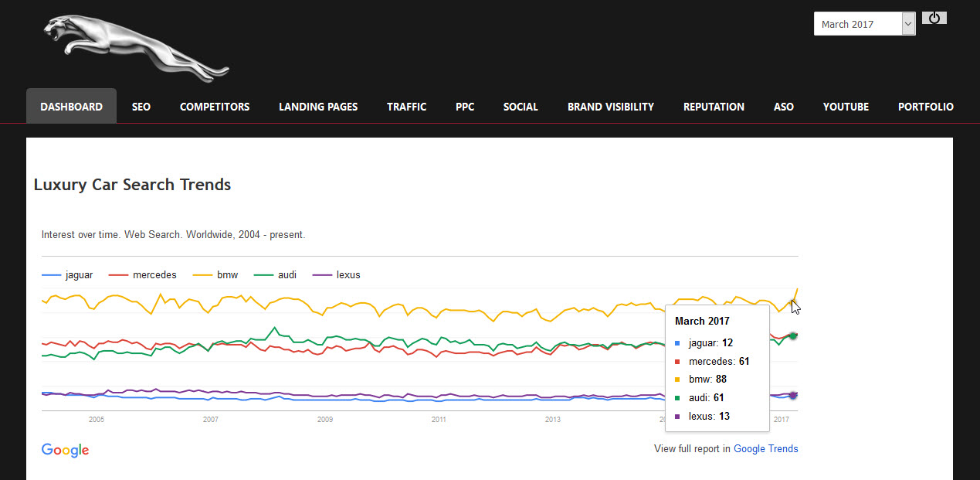Image resolution: width=980 pixels, height=480 pixels.
Task: View the Brand Visibility tab
Action: point(610,107)
